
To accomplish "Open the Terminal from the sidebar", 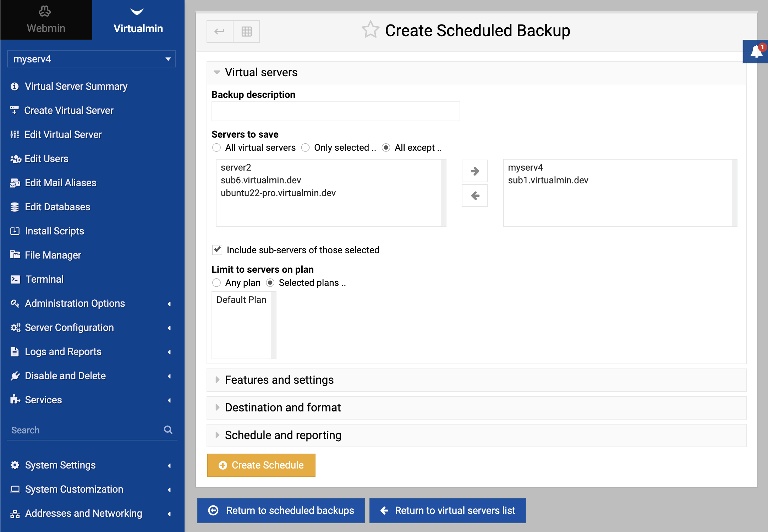I will (x=44, y=279).
